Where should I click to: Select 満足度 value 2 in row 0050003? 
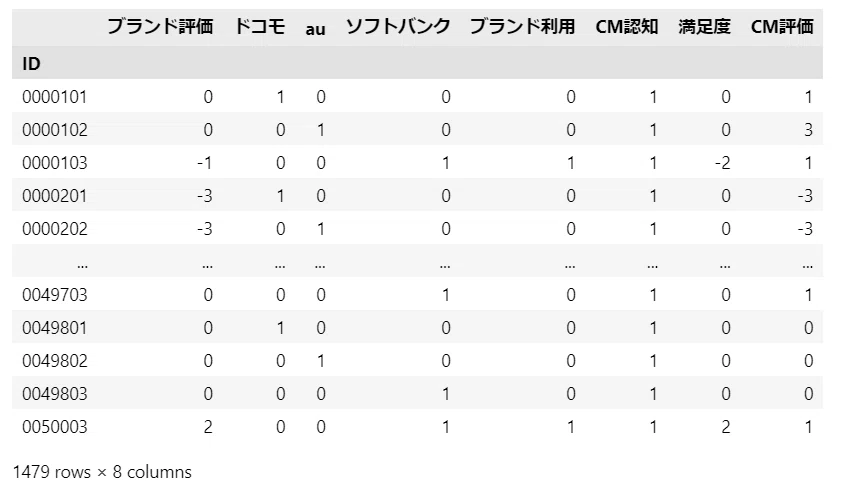tap(725, 427)
